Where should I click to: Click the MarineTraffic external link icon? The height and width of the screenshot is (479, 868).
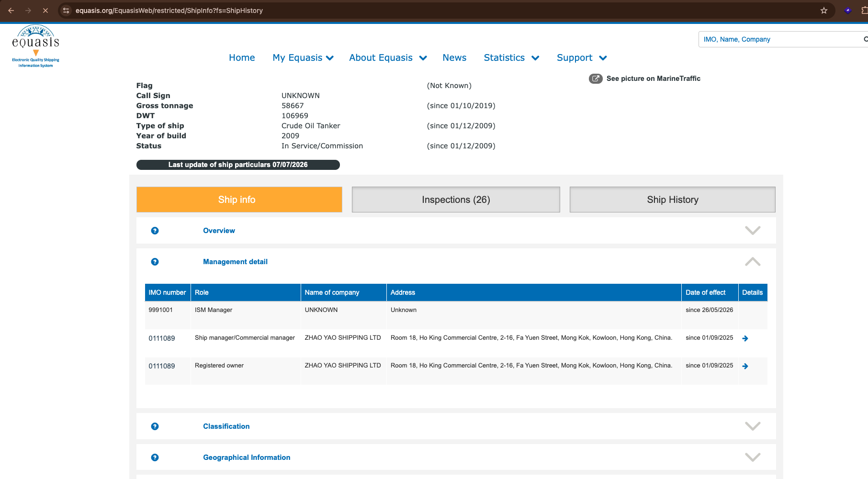pos(596,78)
